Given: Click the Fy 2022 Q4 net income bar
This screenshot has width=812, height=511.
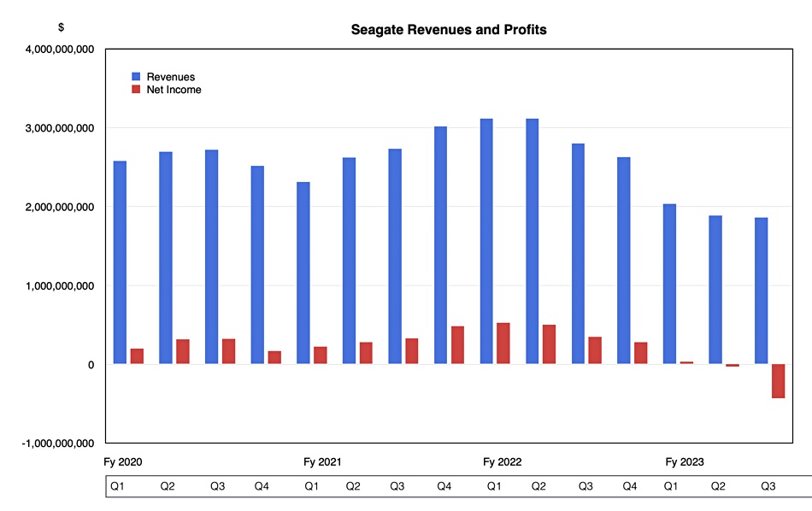Looking at the screenshot, I should pyautogui.click(x=641, y=353).
